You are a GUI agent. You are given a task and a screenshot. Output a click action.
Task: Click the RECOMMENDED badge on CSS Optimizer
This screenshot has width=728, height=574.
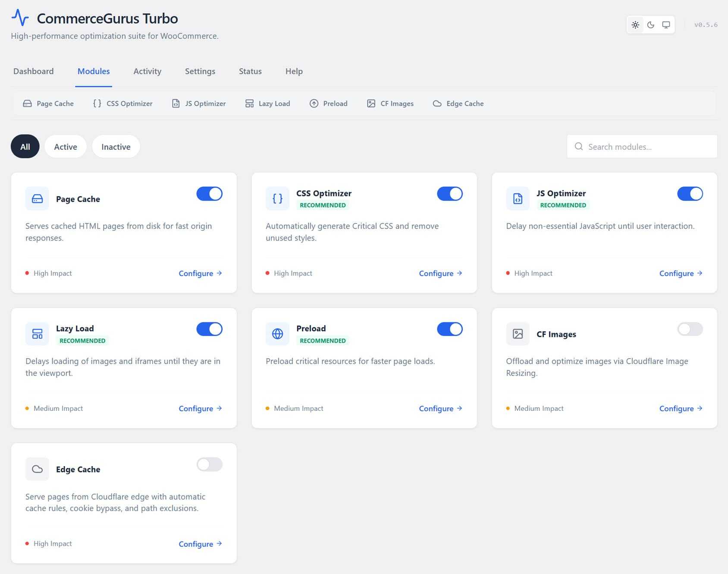point(323,205)
